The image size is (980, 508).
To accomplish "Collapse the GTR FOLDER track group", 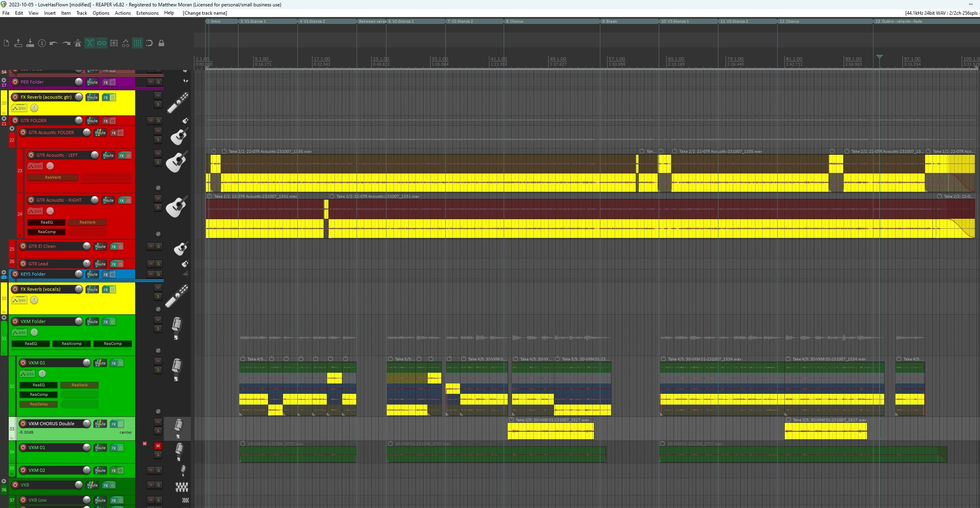I will pos(4,119).
